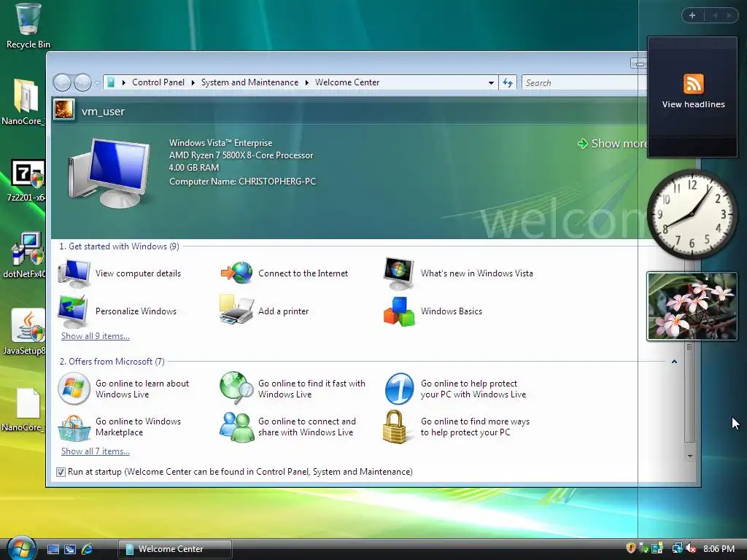Screen dimensions: 747x560
Task: Click 'Connect to the Internet' label text
Action: click(303, 273)
